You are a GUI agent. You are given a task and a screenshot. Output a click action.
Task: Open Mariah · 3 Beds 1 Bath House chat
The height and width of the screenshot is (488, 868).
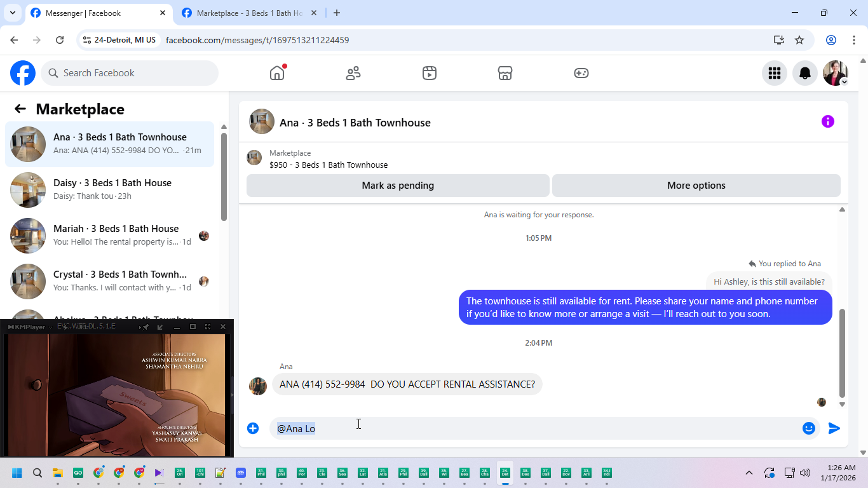click(x=110, y=236)
